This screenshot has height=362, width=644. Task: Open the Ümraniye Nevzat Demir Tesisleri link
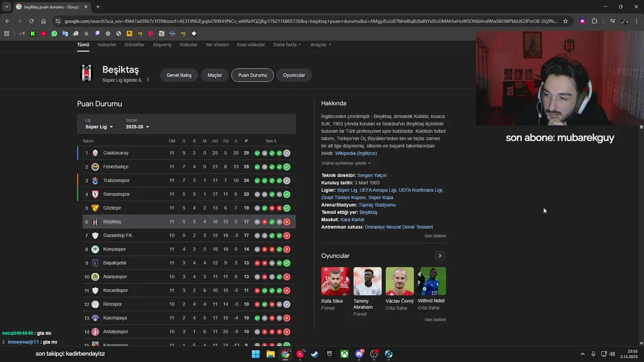[399, 227]
